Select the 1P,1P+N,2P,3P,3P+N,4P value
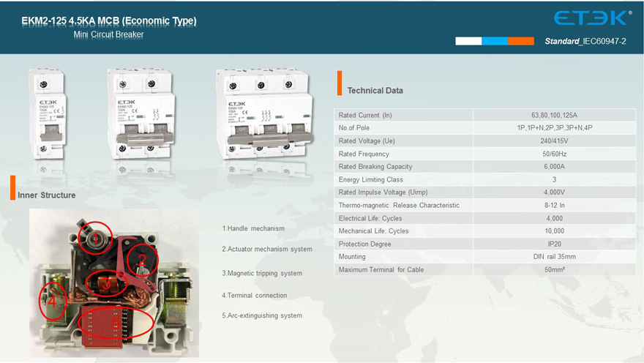644x363 pixels. coord(555,127)
